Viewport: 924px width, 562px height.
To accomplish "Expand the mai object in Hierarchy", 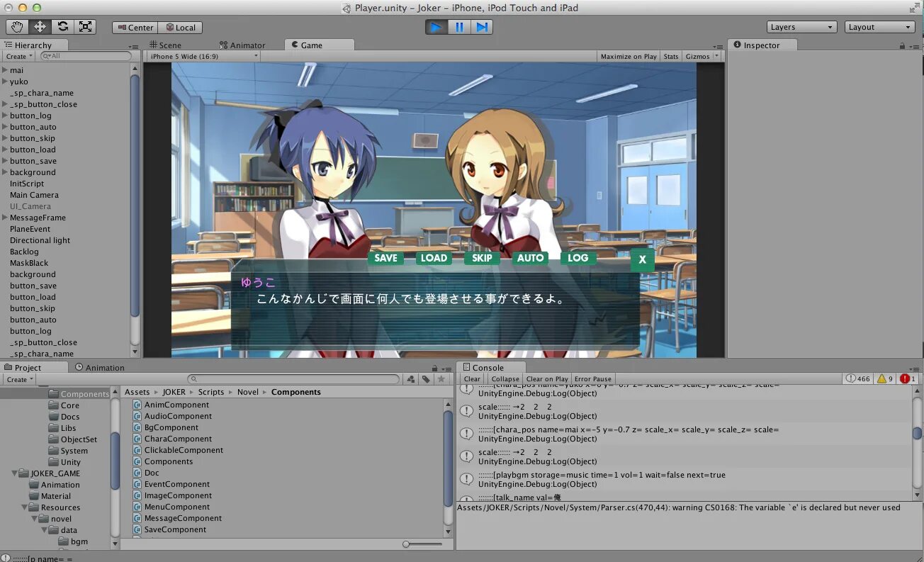I will tap(5, 70).
